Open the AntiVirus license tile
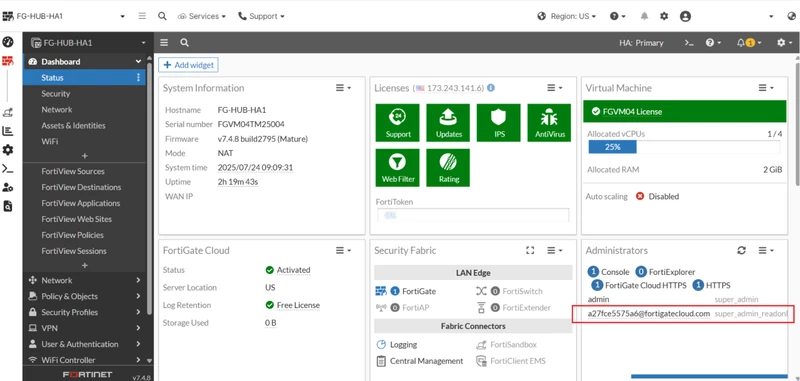 pos(549,122)
